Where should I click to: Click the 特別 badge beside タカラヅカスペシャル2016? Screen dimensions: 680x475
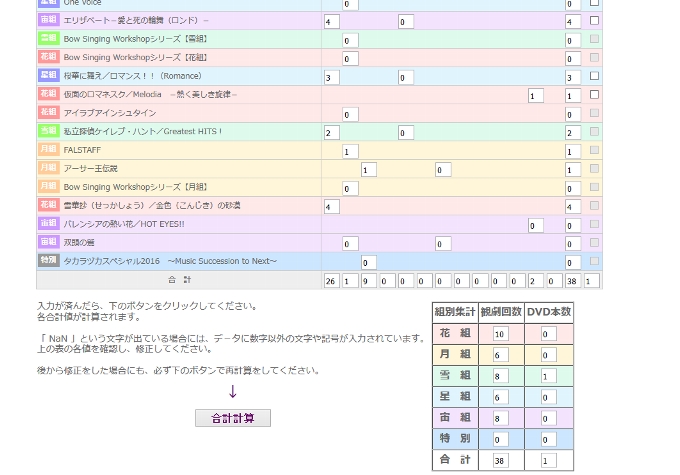[x=49, y=260]
